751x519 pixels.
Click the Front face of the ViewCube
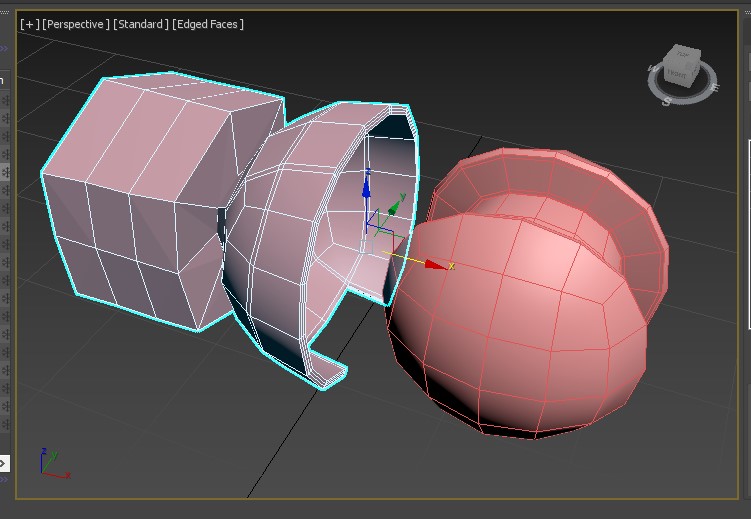[677, 73]
